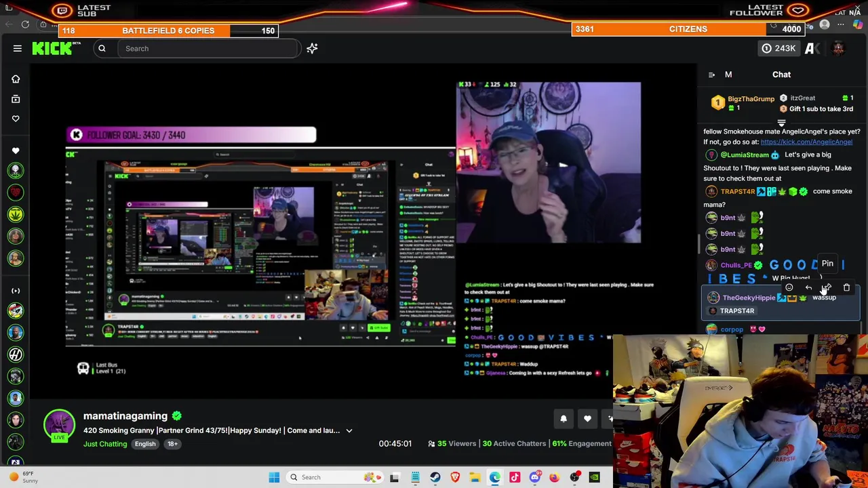This screenshot has height=488, width=868.
Task: Open TikTok from the taskbar
Action: (x=515, y=477)
